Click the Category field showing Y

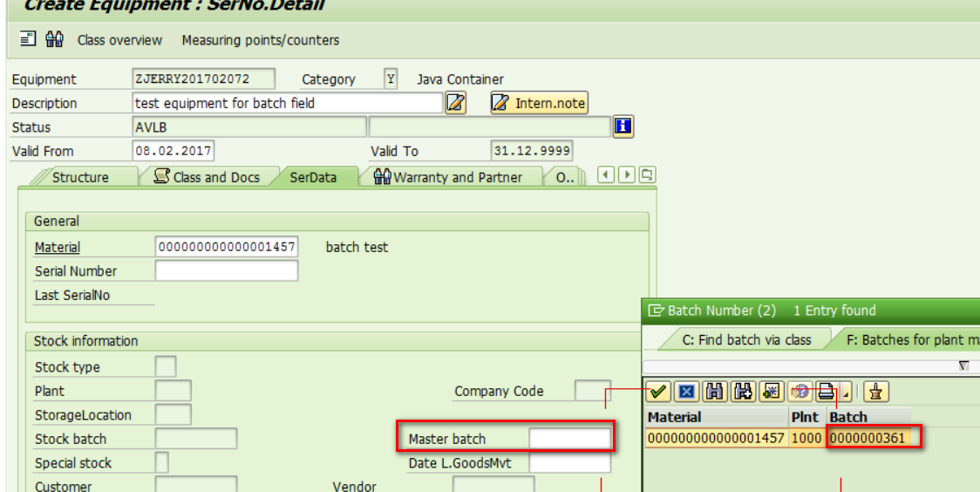pos(391,79)
